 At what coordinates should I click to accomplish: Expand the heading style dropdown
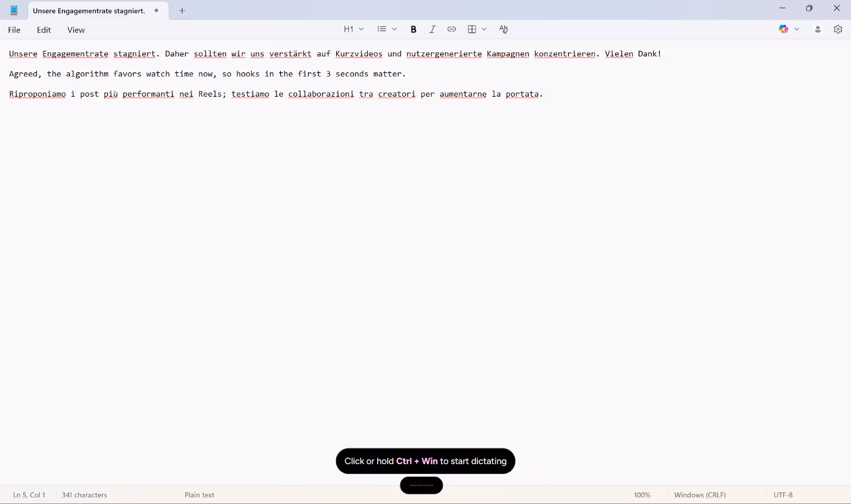coord(361,29)
